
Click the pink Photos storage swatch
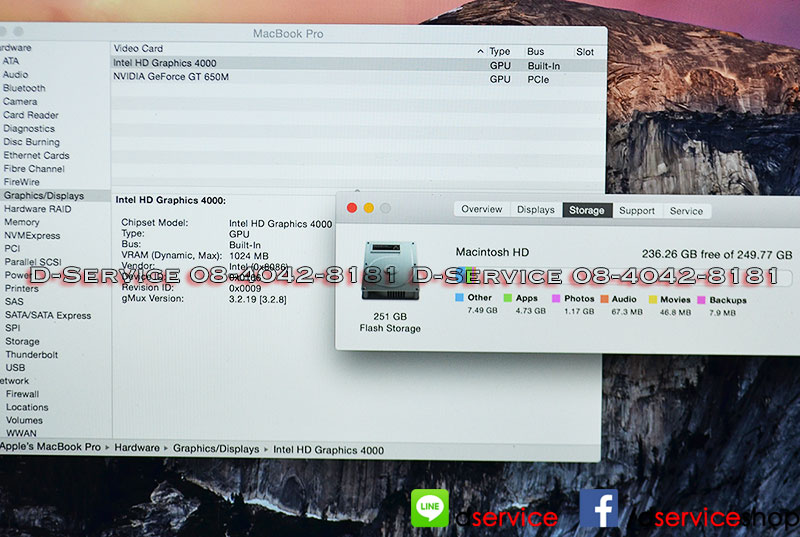(556, 298)
